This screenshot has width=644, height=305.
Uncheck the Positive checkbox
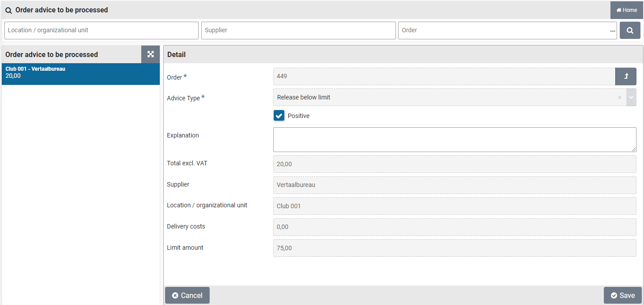point(279,116)
